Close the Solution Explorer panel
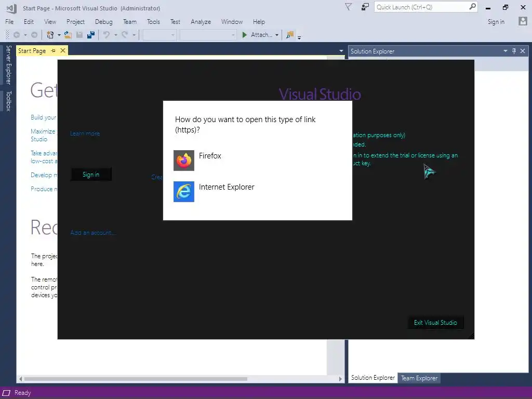Screen dimensions: 532x399 click(x=523, y=51)
